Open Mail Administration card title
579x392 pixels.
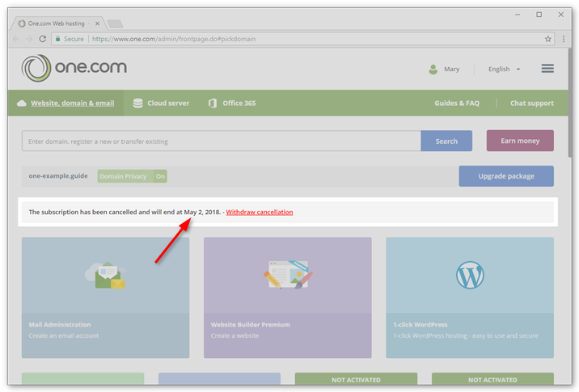point(60,324)
